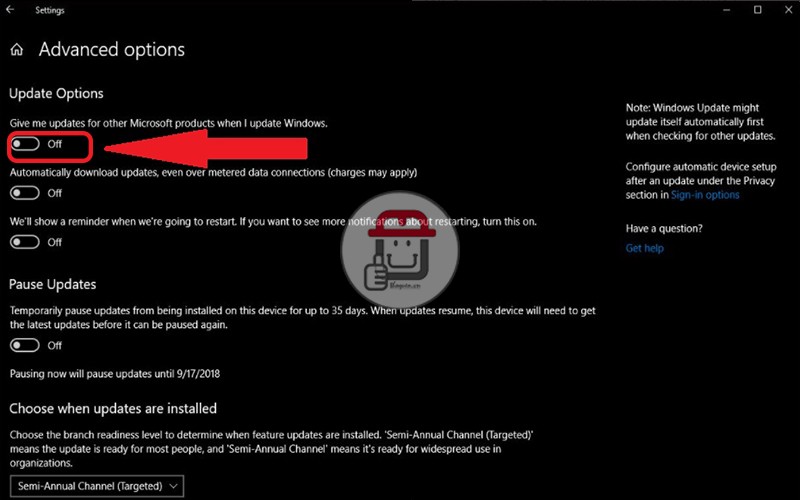Viewport: 800px width, 500px height.
Task: Click the 'Configure automatic device setup' paragraph
Action: click(701, 181)
